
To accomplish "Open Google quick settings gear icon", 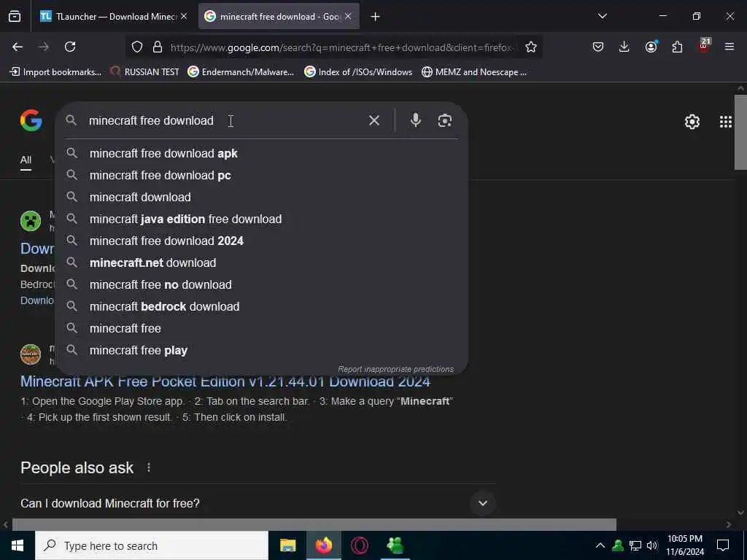I will (x=692, y=122).
